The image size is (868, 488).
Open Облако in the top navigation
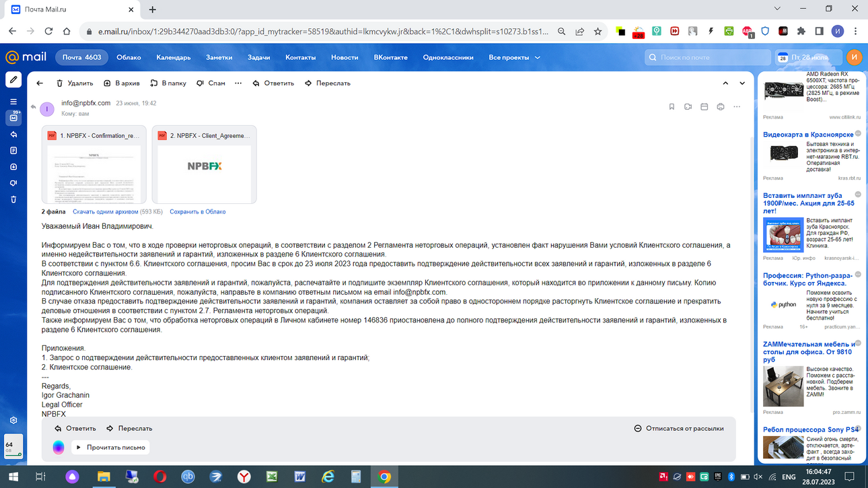pos(129,58)
